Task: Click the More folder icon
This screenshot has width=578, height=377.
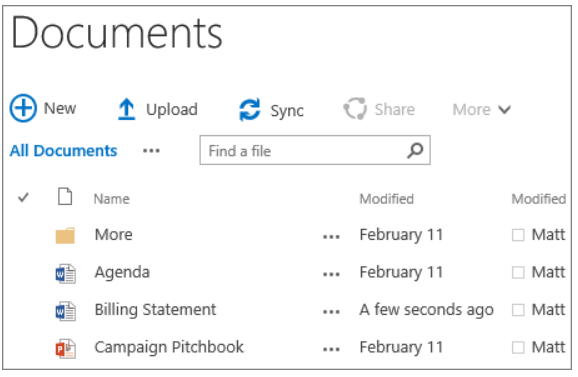Action: click(65, 235)
